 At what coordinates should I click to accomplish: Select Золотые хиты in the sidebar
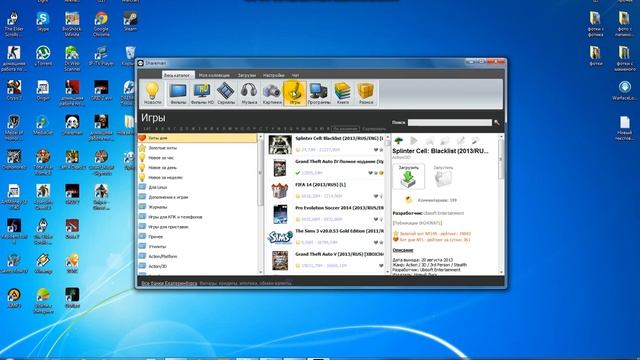tap(198, 148)
